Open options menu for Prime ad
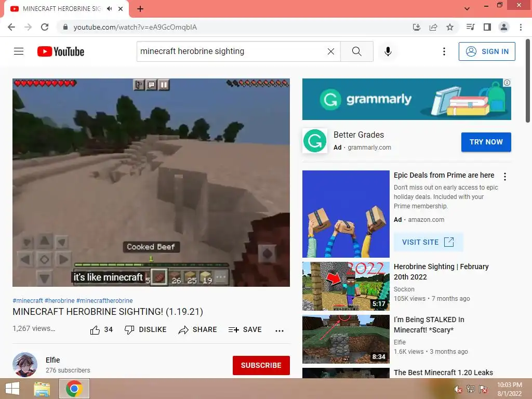Viewport: 532px width, 399px height. tap(505, 177)
